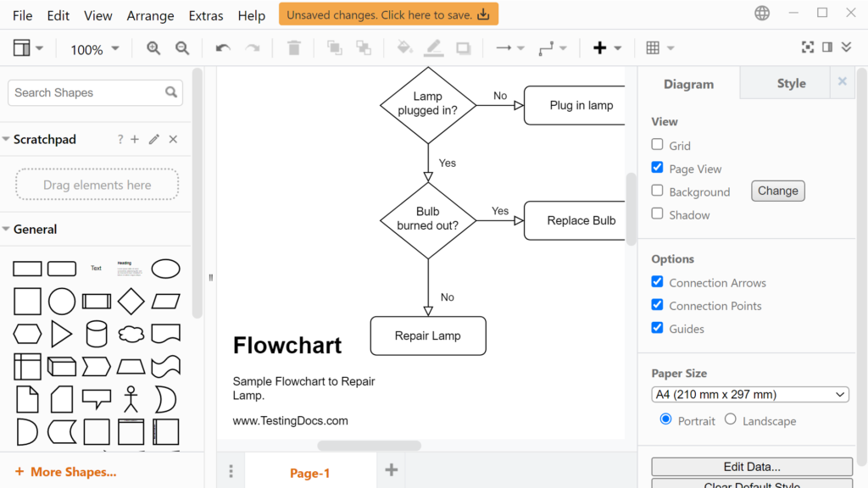The height and width of the screenshot is (488, 868).
Task: Open the Paper Size dropdown
Action: [749, 394]
